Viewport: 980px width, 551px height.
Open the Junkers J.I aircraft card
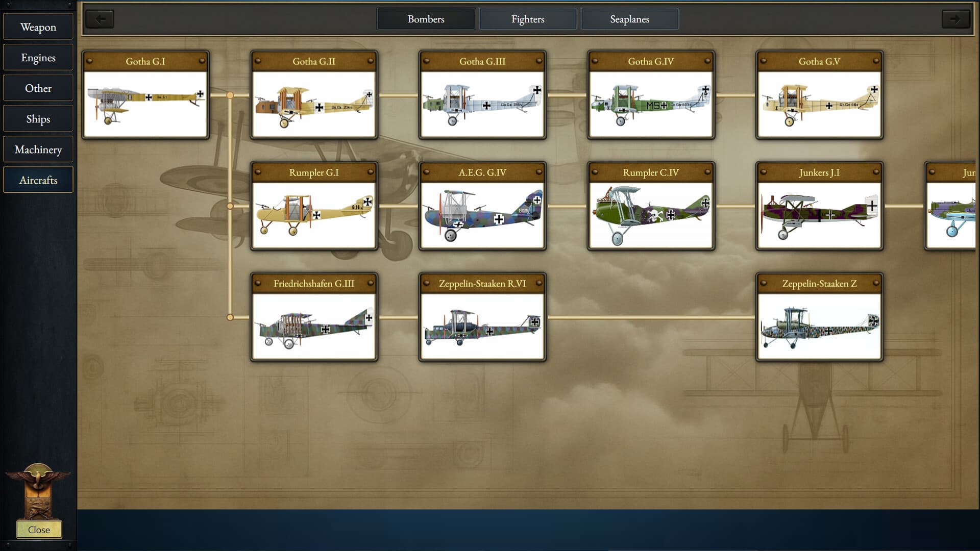click(819, 206)
